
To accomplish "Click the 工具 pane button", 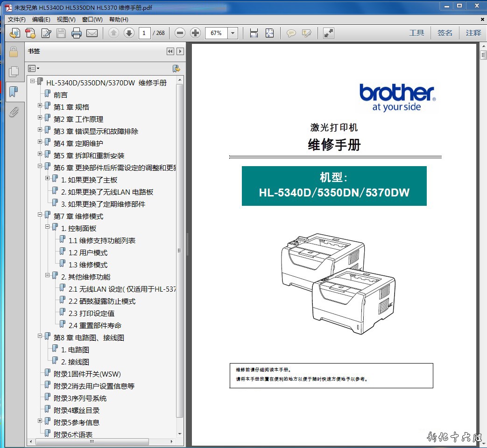I will tap(416, 33).
